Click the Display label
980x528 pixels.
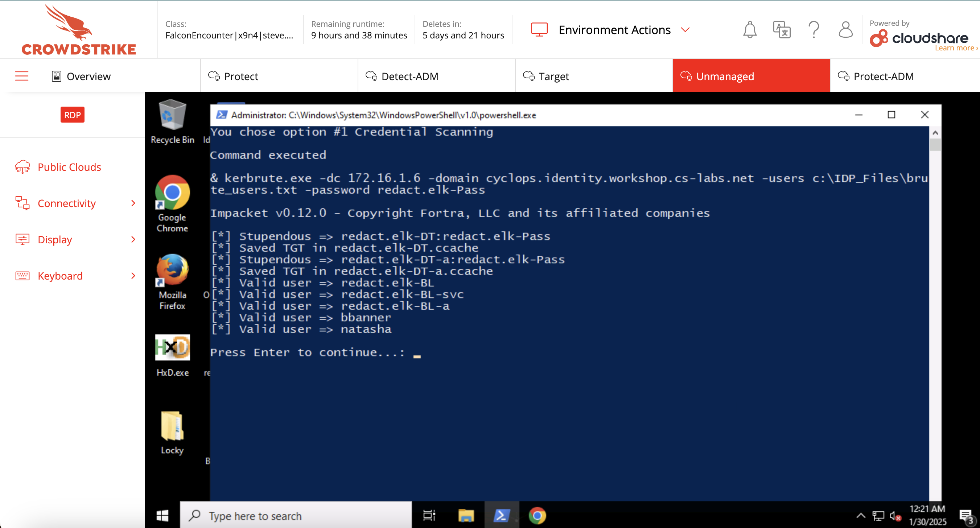(x=55, y=239)
